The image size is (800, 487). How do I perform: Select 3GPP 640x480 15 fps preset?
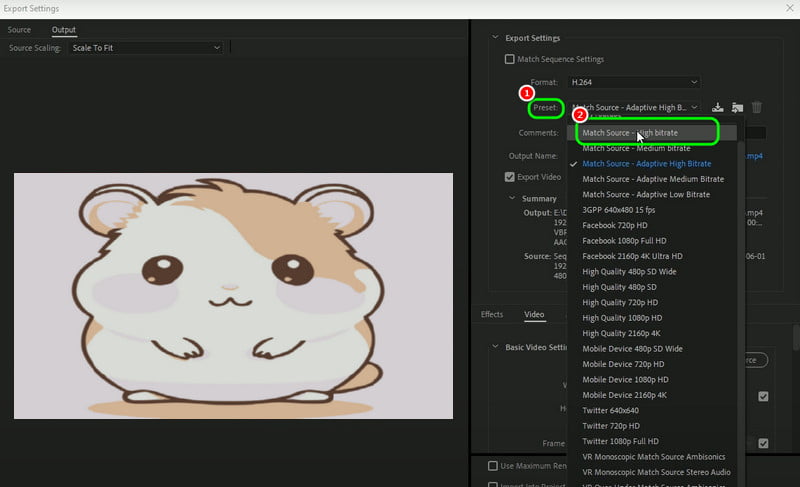click(x=652, y=210)
